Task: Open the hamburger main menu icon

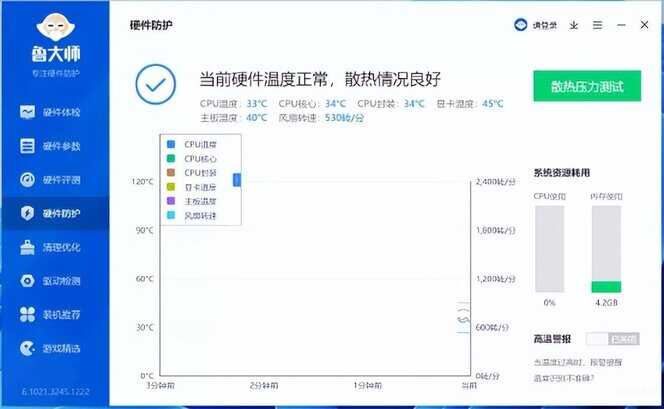Action: tap(597, 25)
